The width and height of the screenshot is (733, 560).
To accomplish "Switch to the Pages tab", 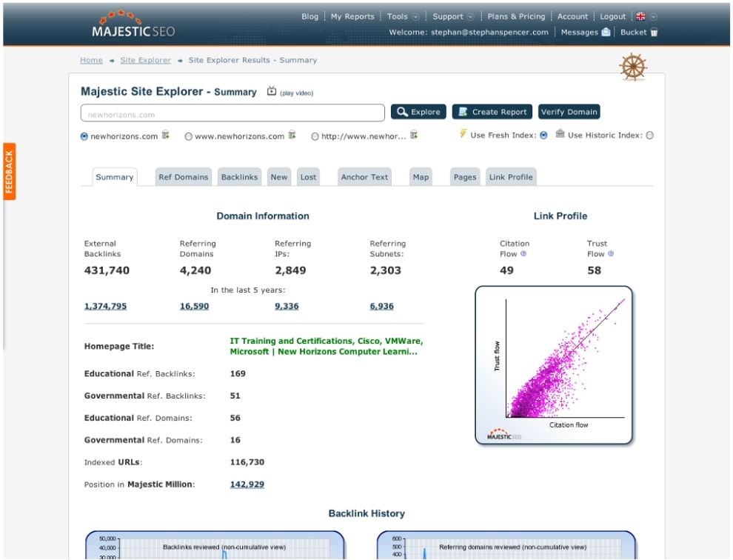I will pyautogui.click(x=465, y=177).
